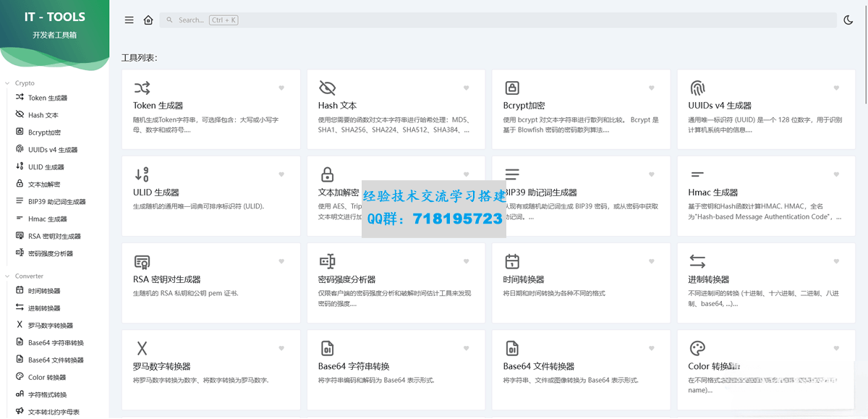Click the shuffle icon on Token 生成器 card
This screenshot has width=868, height=419.
142,88
